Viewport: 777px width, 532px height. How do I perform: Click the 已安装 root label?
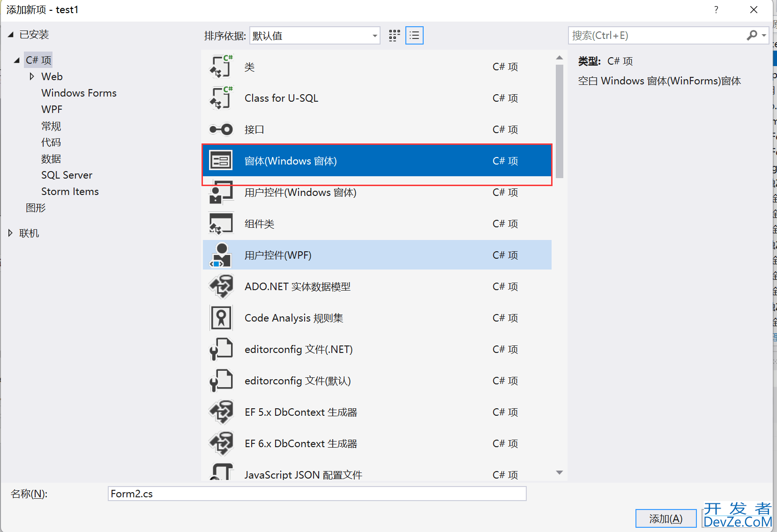[x=34, y=34]
